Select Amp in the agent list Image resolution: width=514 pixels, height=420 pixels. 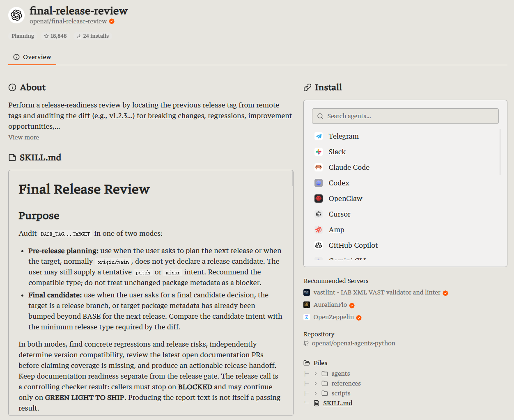pos(405,230)
